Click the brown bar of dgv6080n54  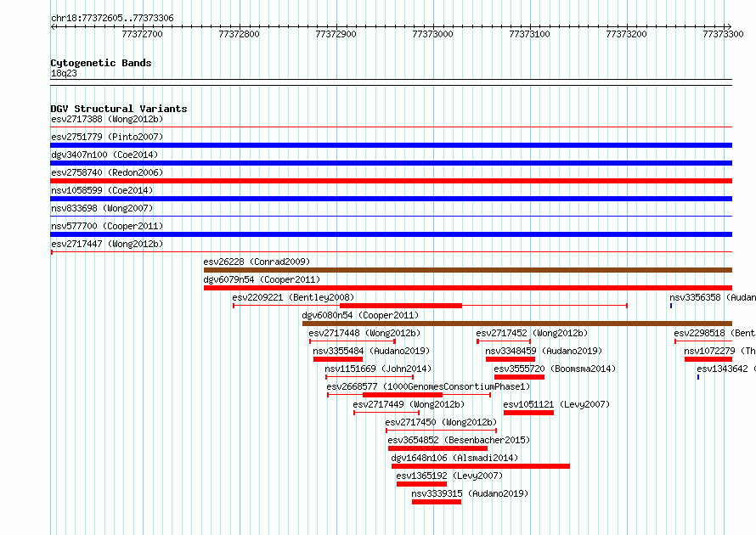click(516, 324)
